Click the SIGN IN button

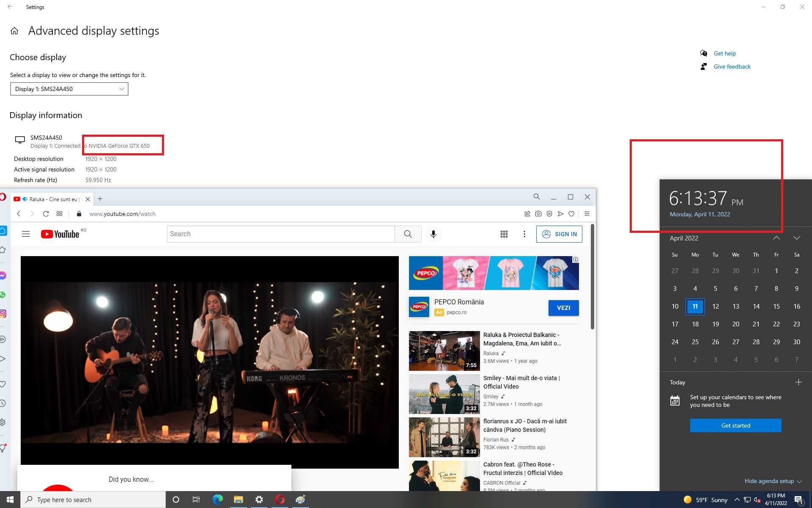(x=559, y=234)
